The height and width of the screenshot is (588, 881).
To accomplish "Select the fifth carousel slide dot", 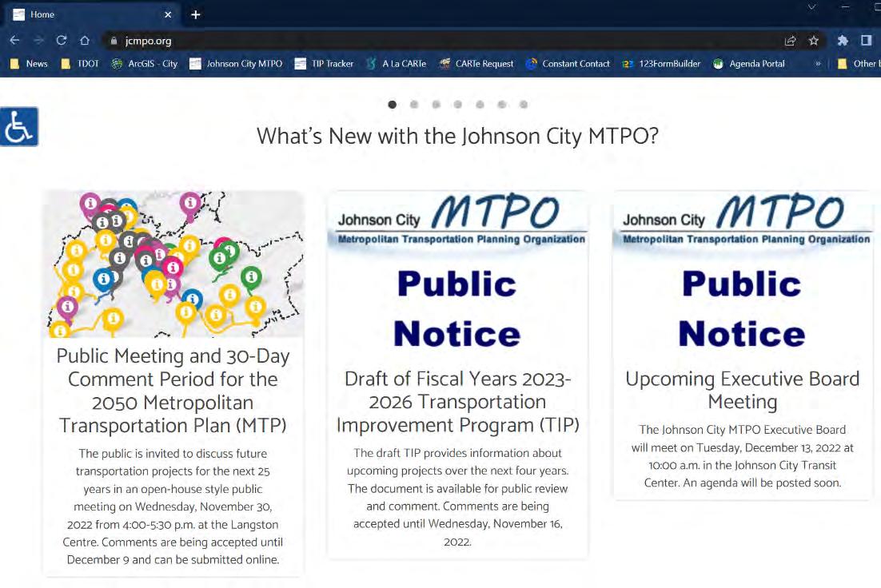I will tap(480, 105).
